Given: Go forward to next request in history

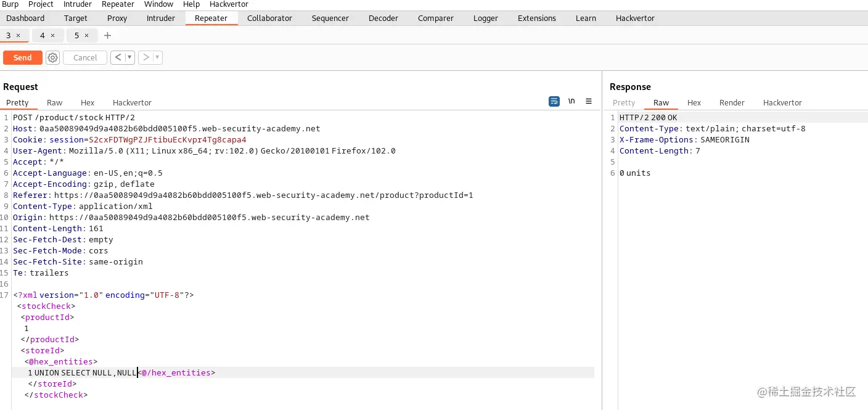Looking at the screenshot, I should (x=145, y=57).
